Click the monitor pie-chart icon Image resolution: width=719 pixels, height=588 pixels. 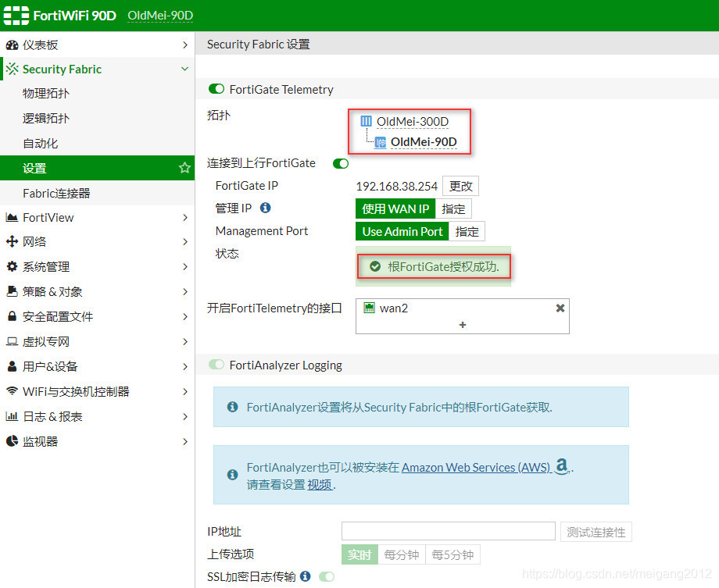click(12, 441)
